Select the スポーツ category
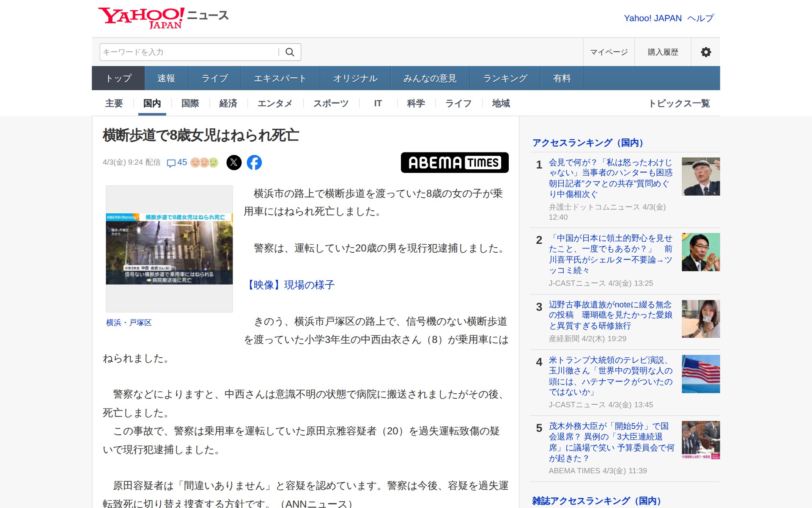Image resolution: width=812 pixels, height=508 pixels. pos(331,103)
